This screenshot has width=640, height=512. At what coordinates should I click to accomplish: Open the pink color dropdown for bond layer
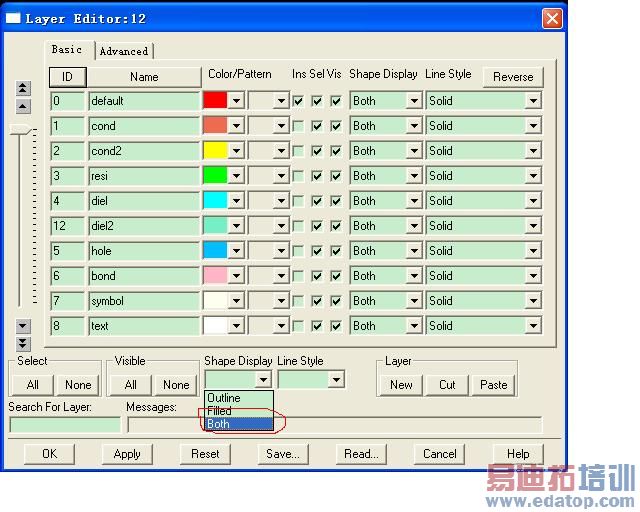236,276
